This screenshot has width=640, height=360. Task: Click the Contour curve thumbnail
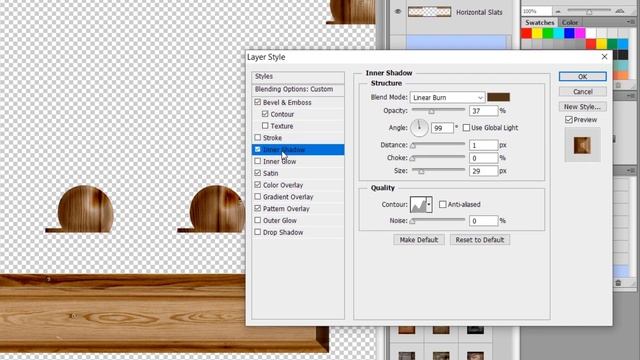(x=418, y=204)
